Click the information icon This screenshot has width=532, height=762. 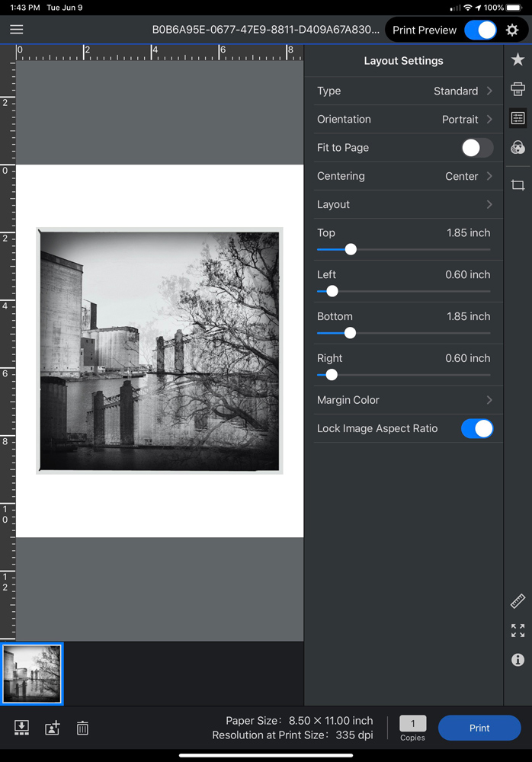518,660
